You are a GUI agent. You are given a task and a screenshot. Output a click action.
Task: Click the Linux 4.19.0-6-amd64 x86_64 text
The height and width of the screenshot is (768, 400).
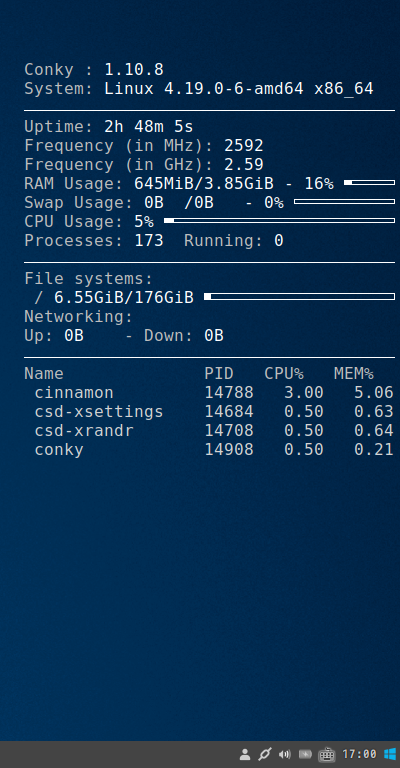[x=239, y=89]
